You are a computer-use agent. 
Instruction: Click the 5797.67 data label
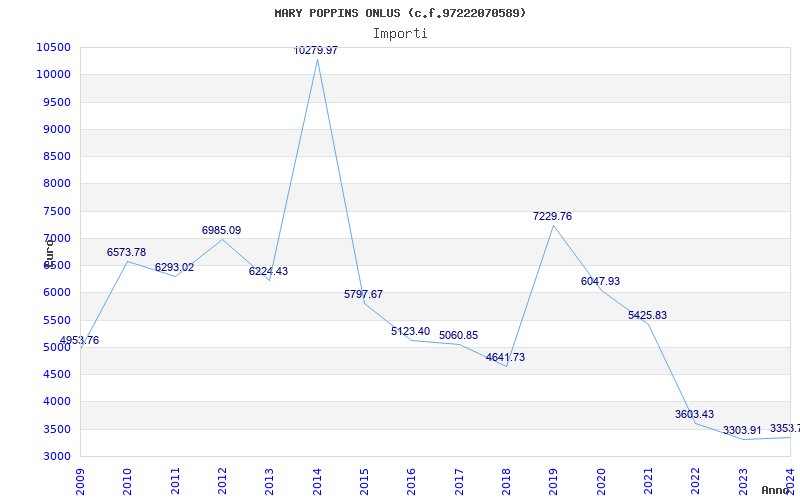click(363, 294)
